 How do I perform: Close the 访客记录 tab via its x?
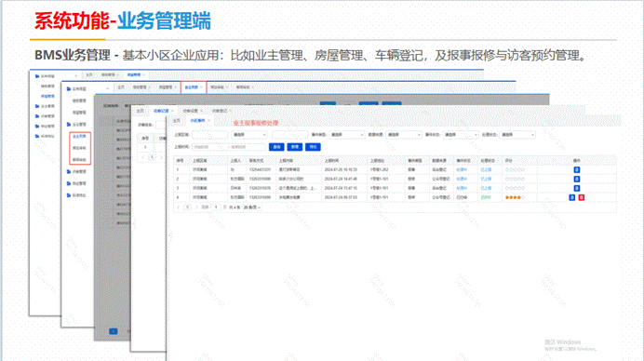coord(172,111)
